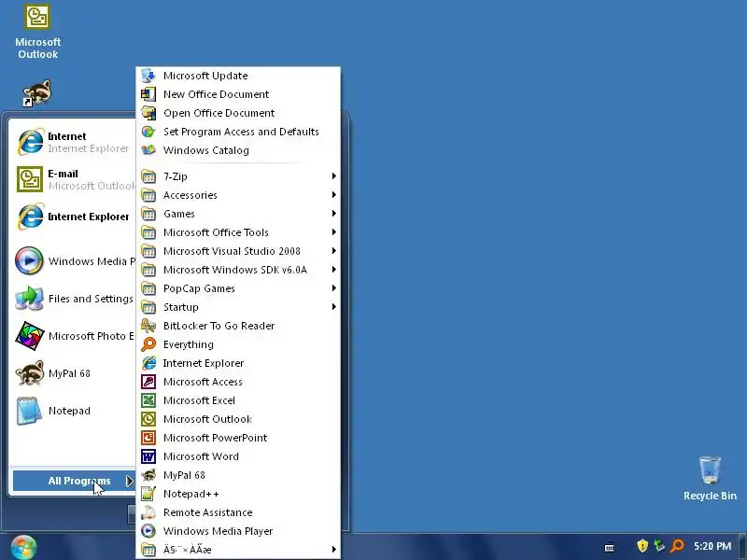747x560 pixels.
Task: Select Microsoft Office Tools folder label
Action: 216,232
